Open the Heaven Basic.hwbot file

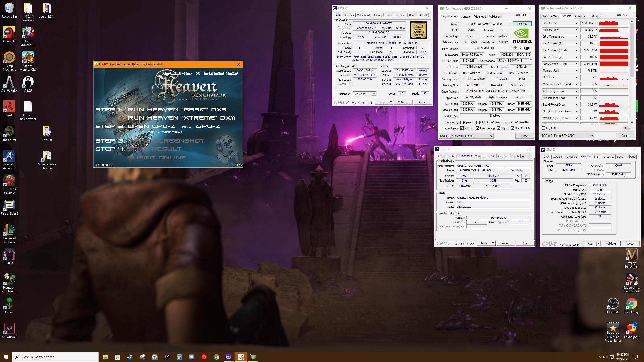point(28,111)
